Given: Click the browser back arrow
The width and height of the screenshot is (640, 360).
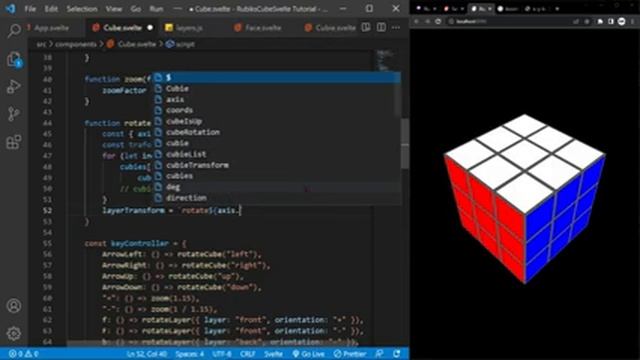Looking at the screenshot, I should coord(416,21).
